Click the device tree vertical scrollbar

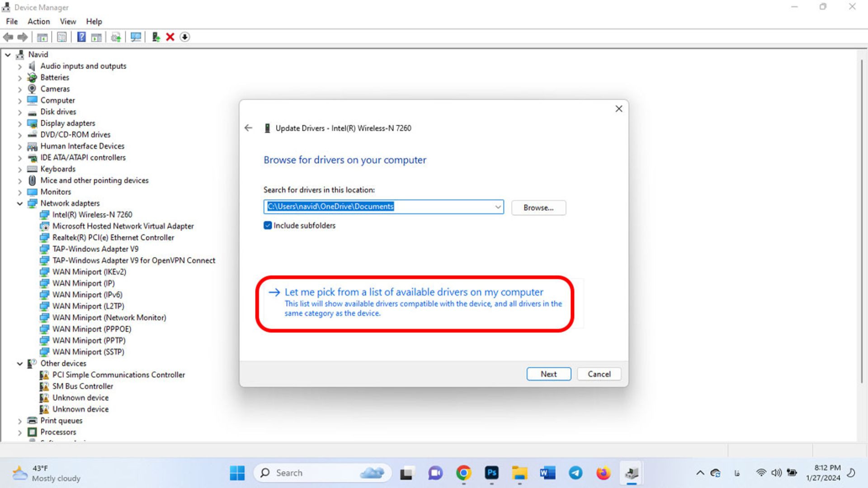coord(862,221)
